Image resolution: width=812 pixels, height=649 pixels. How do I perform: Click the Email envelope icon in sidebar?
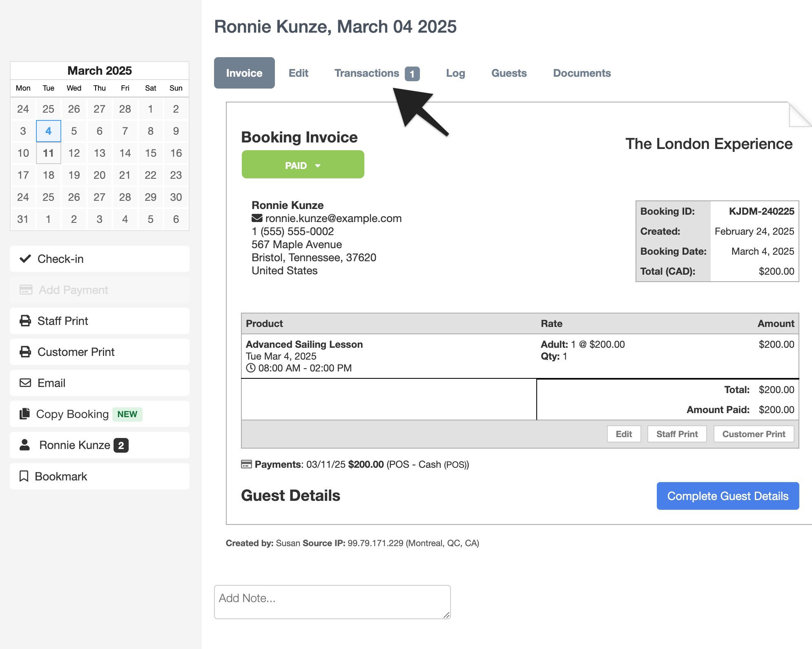[x=25, y=383]
